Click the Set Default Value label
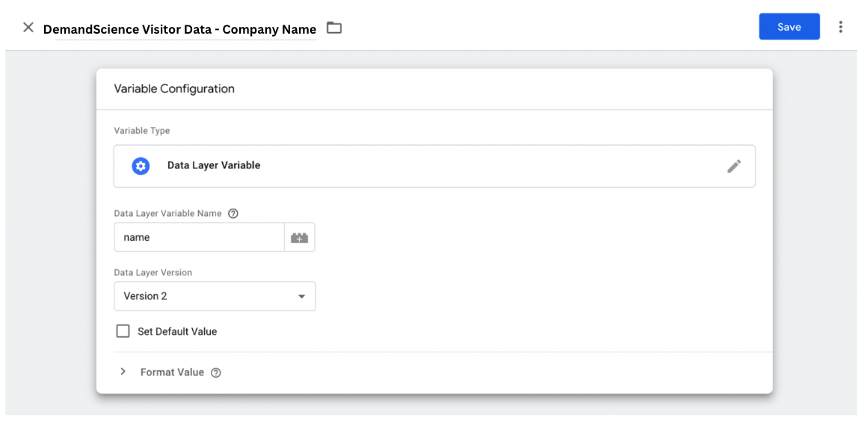This screenshot has height=430, width=868. [177, 332]
